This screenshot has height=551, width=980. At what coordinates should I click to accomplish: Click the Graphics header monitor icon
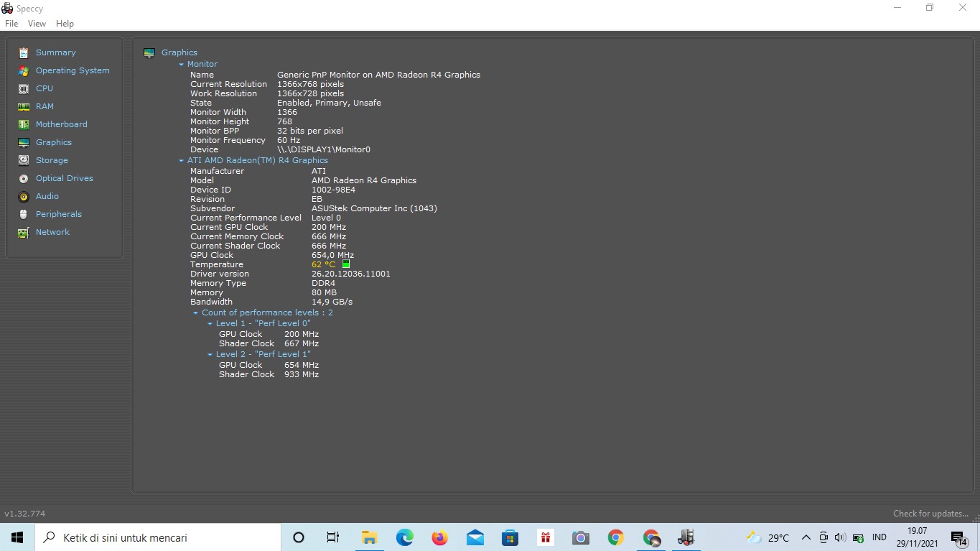[149, 52]
